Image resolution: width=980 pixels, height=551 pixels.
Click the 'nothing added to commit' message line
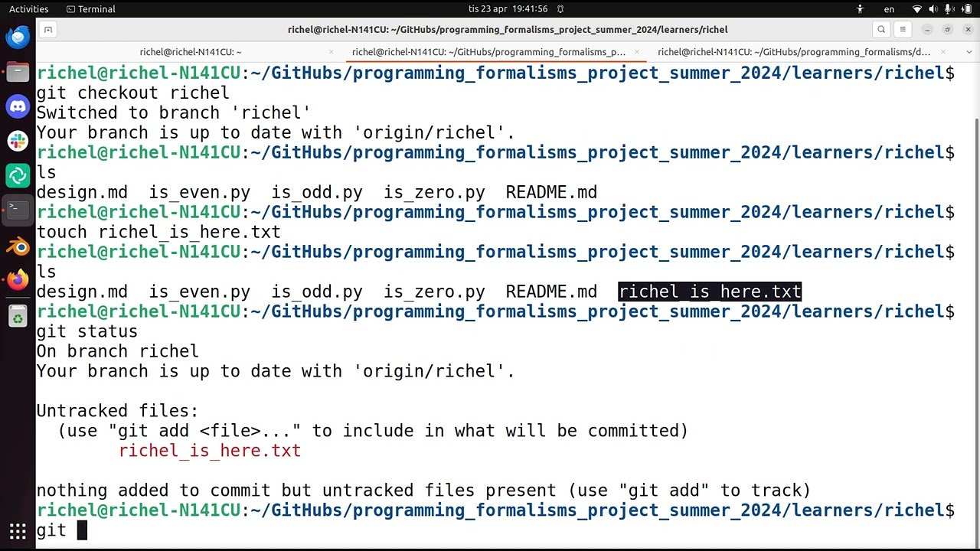423,491
